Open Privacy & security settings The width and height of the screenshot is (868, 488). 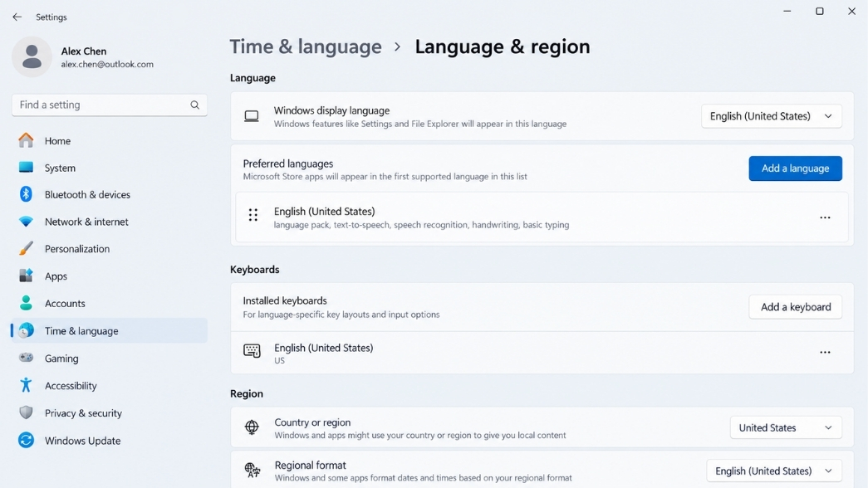point(109,412)
